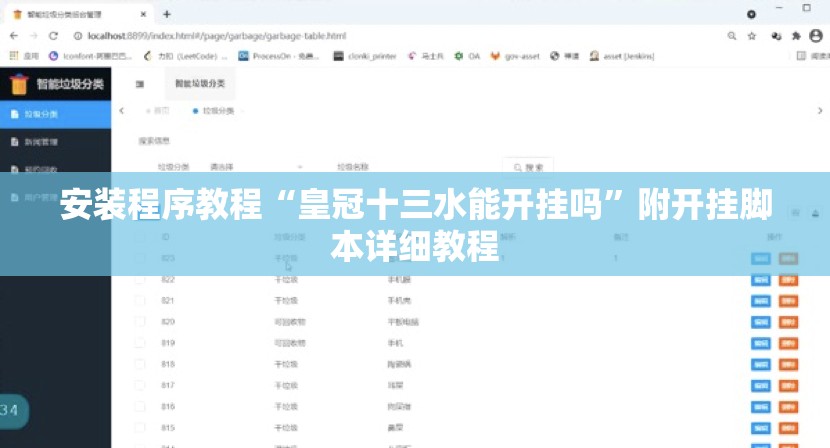Check the checkbox for row 815
Viewport: 830px width, 448px height.
[140, 428]
